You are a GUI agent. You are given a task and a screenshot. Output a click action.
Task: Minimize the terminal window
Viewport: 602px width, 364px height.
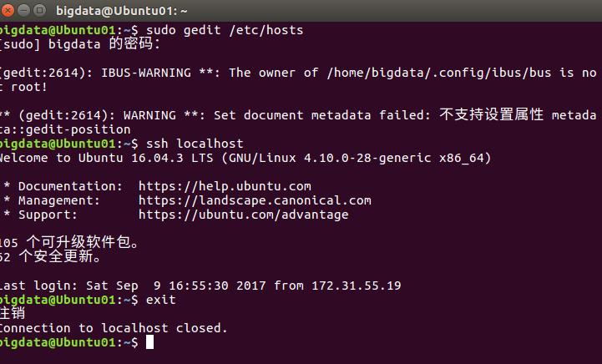(24, 10)
